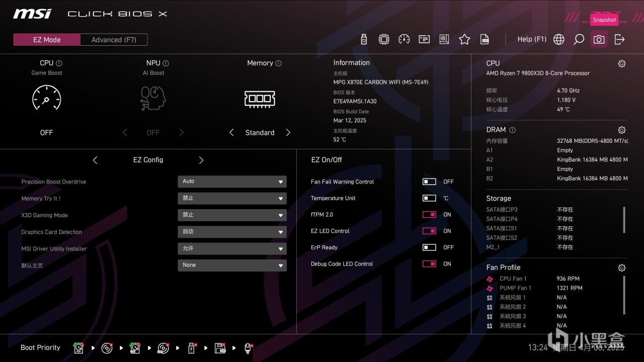Viewport: 644px width, 362px height.
Task: Click the CPU Fan 1 fan icon
Action: click(x=490, y=279)
